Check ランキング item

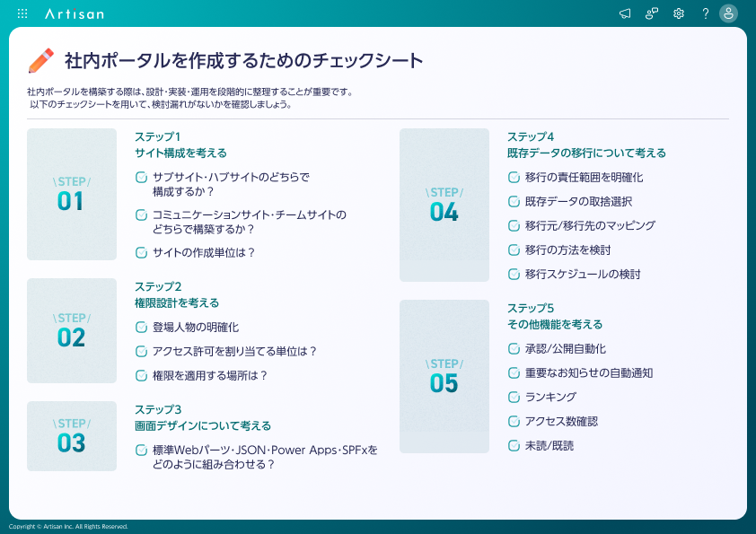coord(514,397)
